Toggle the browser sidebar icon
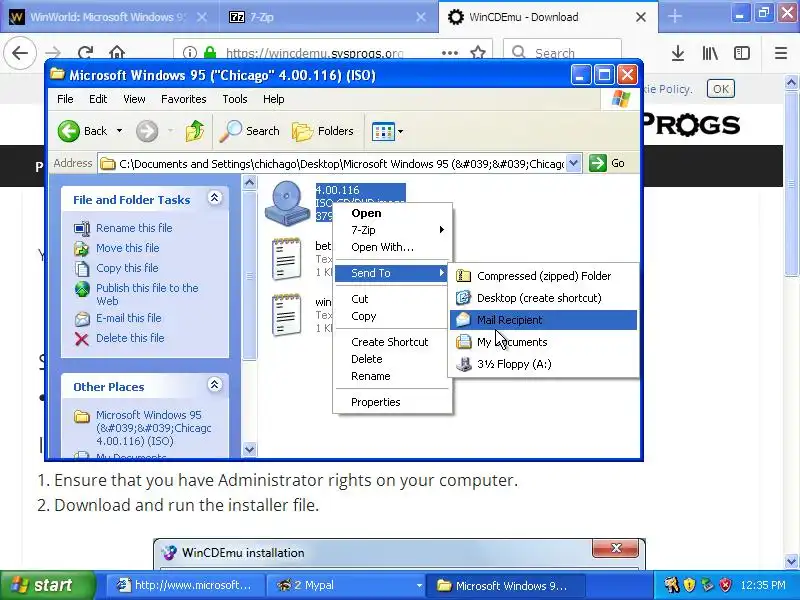Viewport: 800px width, 600px height. 742,53
